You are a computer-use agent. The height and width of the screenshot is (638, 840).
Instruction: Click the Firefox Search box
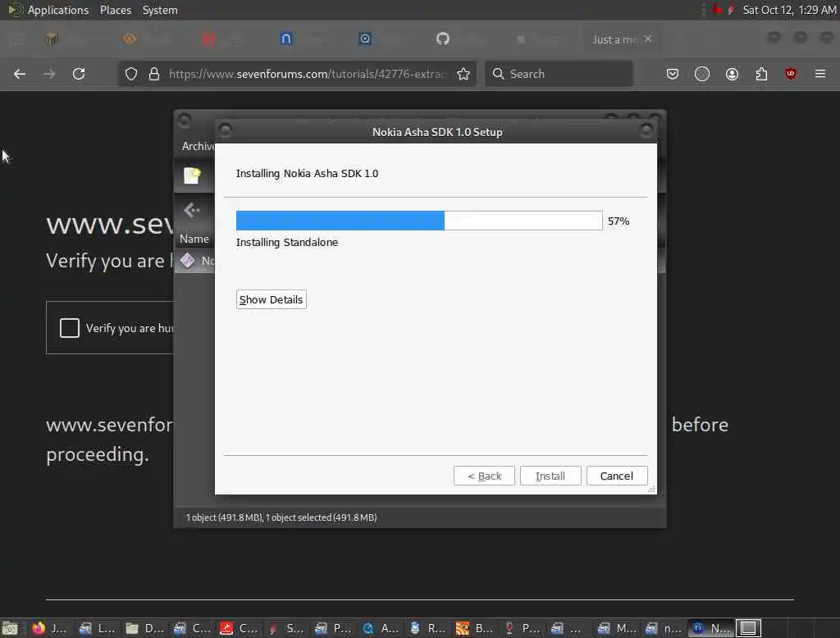[x=559, y=74]
